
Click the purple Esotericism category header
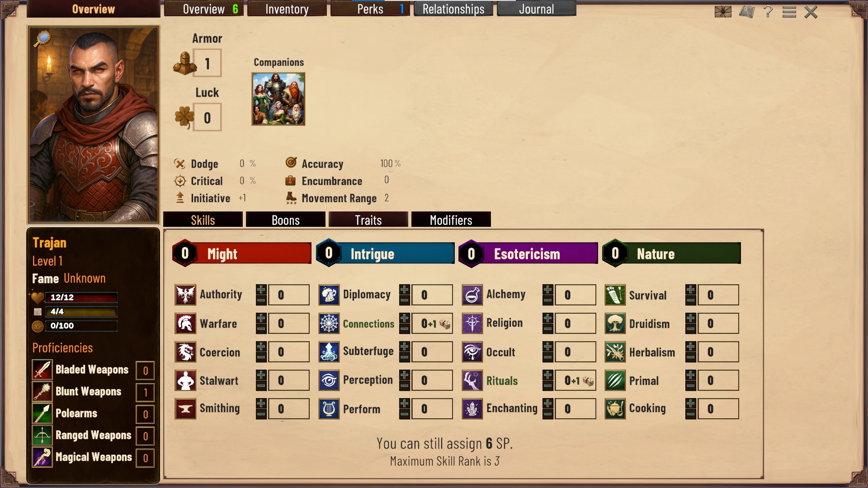click(x=528, y=253)
